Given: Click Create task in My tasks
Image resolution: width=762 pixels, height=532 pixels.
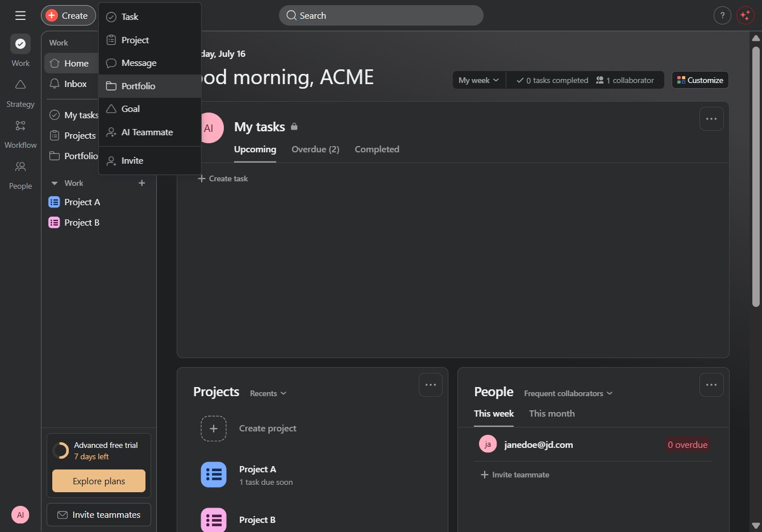Looking at the screenshot, I should coord(223,178).
